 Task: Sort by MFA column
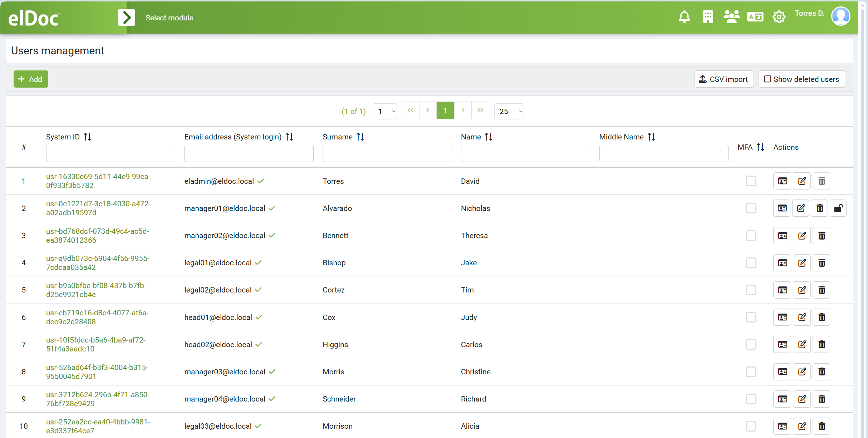[x=761, y=147]
